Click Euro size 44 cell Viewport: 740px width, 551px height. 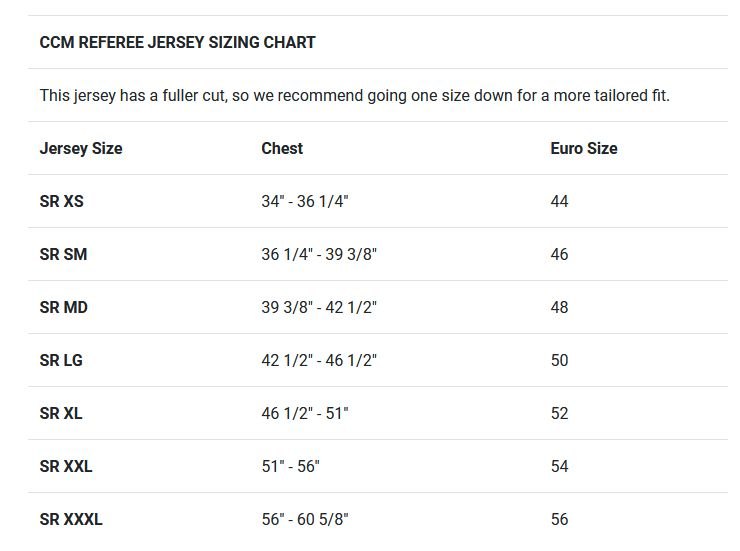[x=559, y=201]
